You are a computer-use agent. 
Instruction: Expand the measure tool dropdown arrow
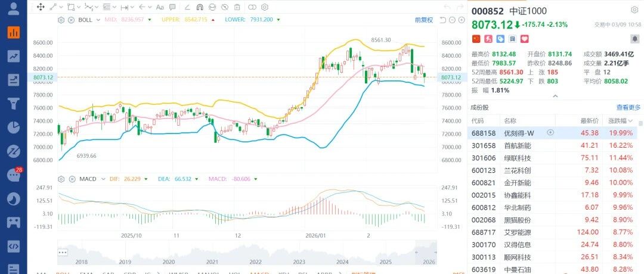(x=132, y=7)
